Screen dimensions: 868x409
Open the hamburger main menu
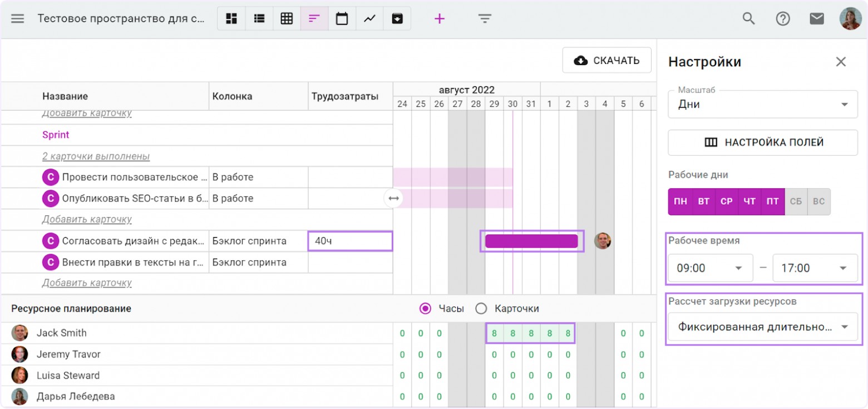pos(18,18)
